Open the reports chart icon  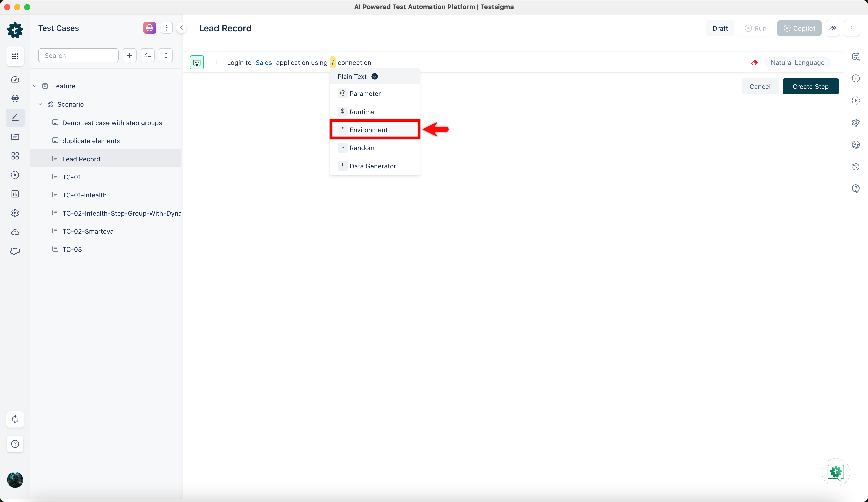(15, 194)
